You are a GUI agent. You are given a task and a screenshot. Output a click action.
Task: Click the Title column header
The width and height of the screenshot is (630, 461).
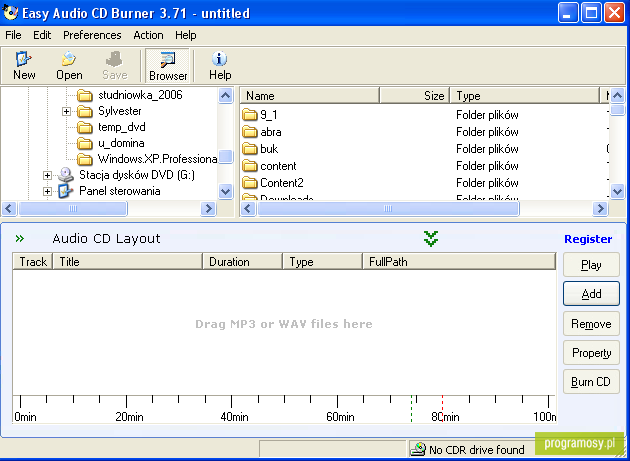pyautogui.click(x=127, y=262)
